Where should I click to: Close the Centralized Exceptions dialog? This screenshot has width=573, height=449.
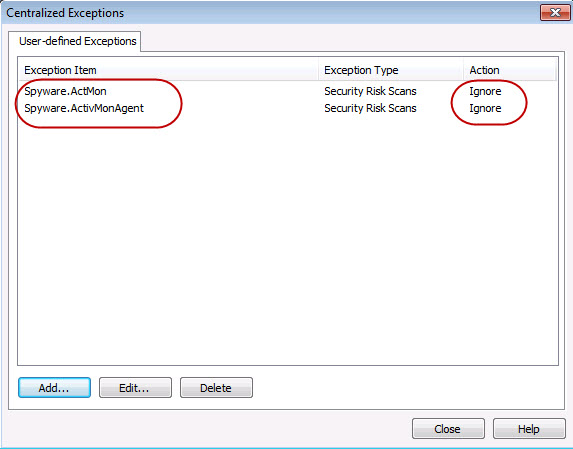pos(448,429)
